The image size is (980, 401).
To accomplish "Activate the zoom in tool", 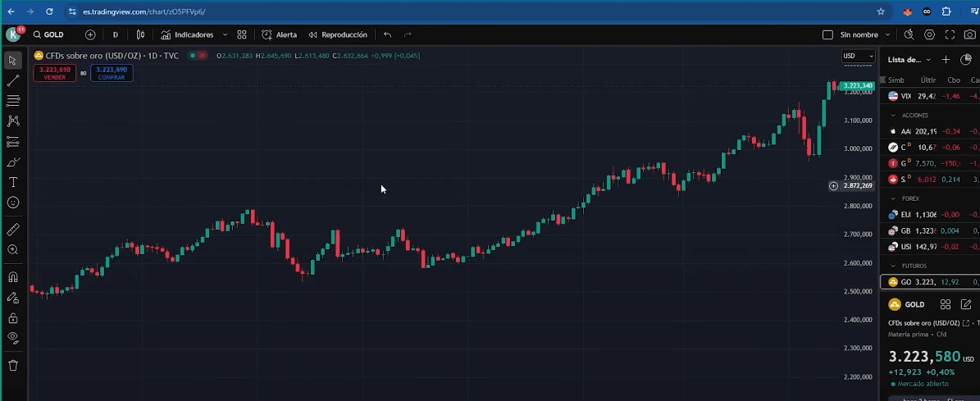I will (12, 250).
